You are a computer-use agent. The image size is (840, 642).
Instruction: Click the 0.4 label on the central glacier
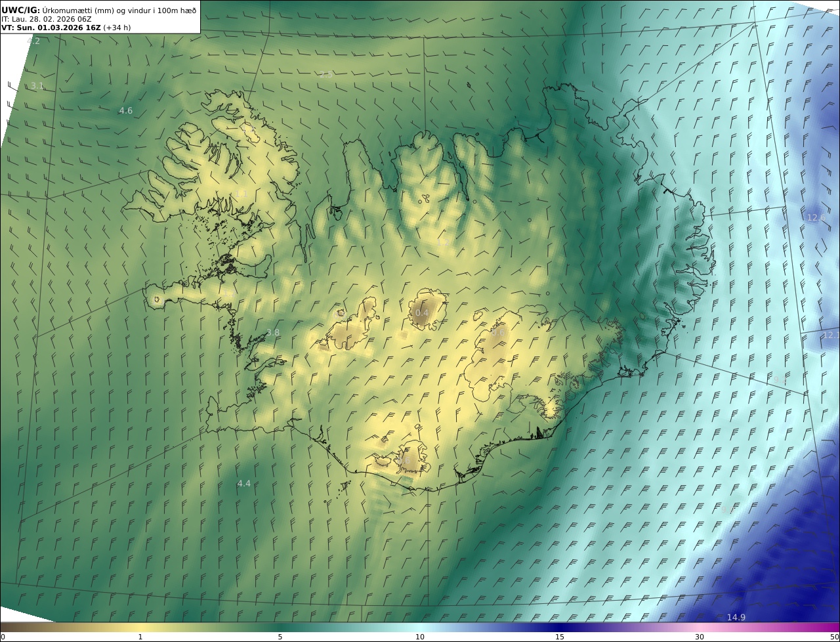pos(422,313)
